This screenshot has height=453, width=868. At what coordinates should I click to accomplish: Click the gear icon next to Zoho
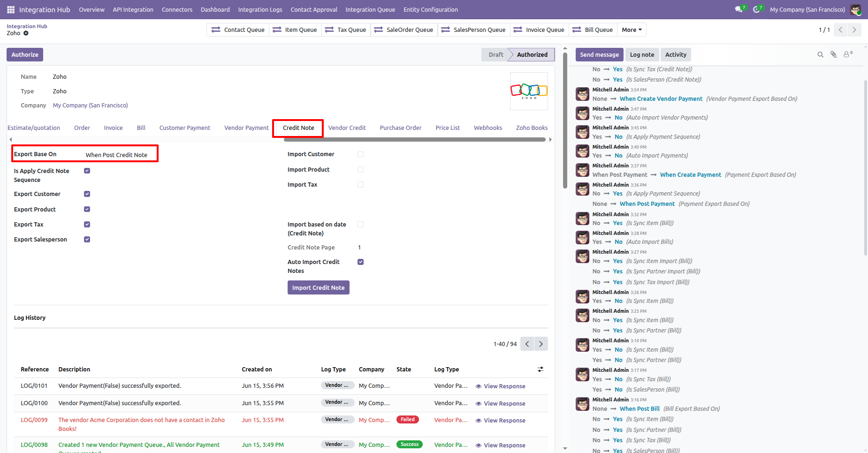(26, 33)
